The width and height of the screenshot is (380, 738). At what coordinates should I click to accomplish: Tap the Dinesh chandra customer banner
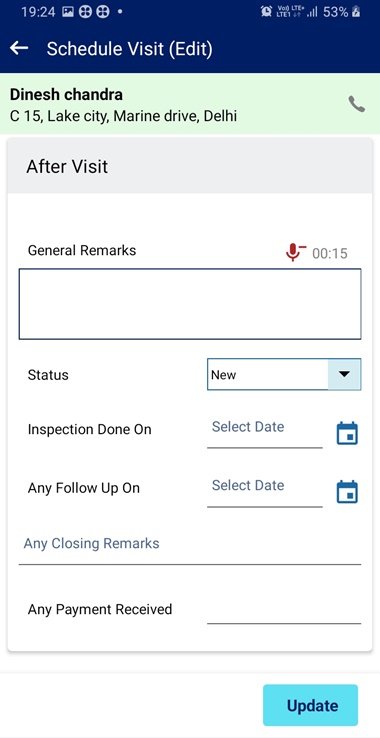point(190,104)
